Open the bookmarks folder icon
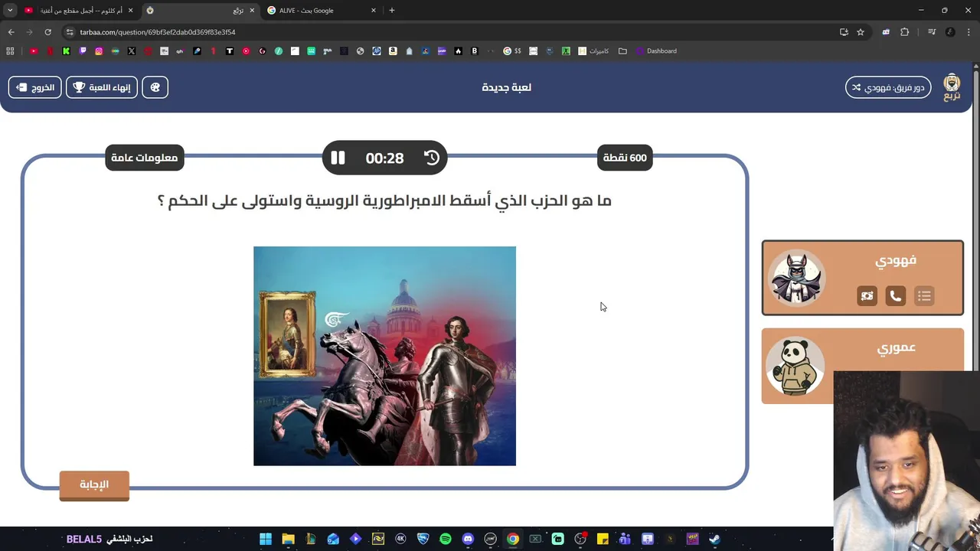980x551 pixels. click(x=622, y=51)
